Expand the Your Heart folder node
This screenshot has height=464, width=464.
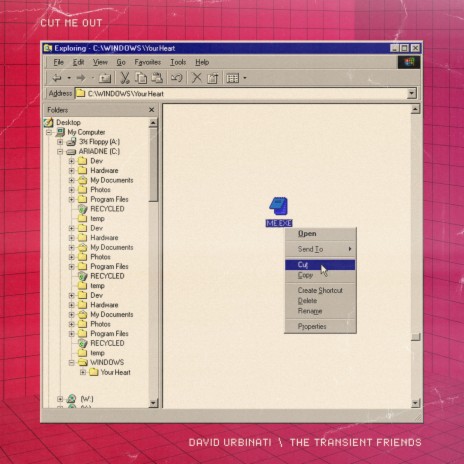pyautogui.click(x=83, y=372)
